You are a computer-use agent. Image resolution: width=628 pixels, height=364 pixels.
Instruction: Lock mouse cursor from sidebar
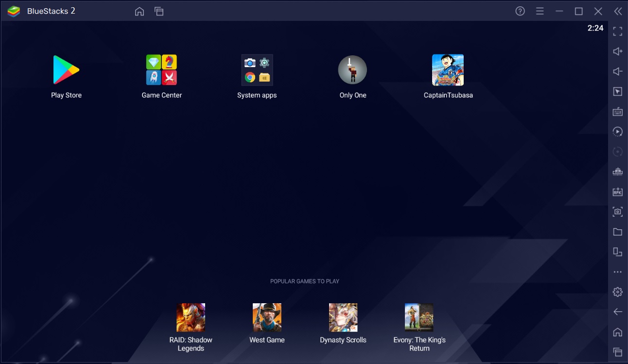pos(618,91)
